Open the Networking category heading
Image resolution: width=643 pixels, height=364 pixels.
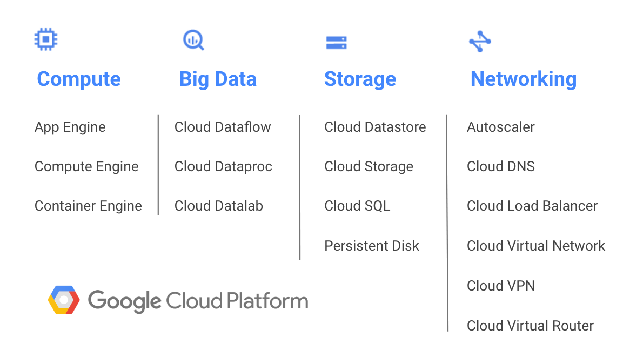(x=524, y=79)
